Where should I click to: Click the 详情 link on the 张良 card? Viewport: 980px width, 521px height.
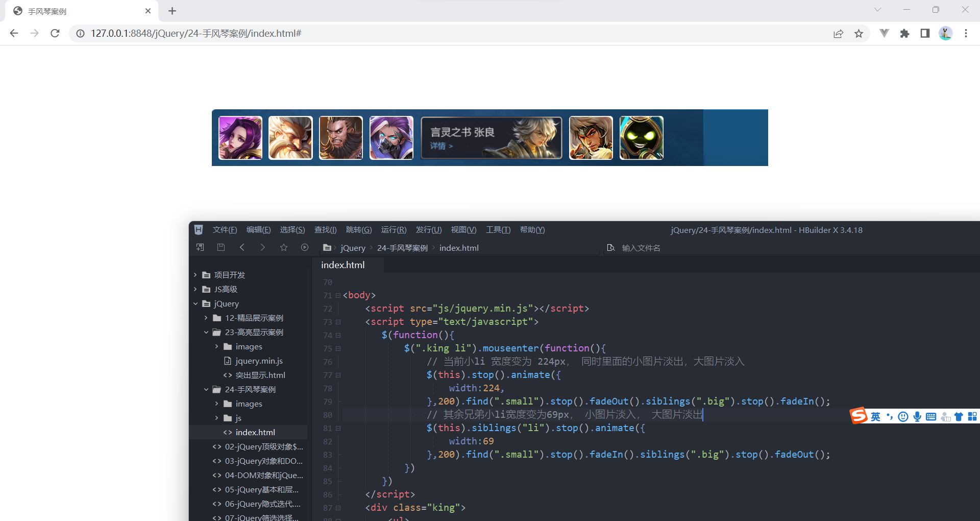point(442,146)
